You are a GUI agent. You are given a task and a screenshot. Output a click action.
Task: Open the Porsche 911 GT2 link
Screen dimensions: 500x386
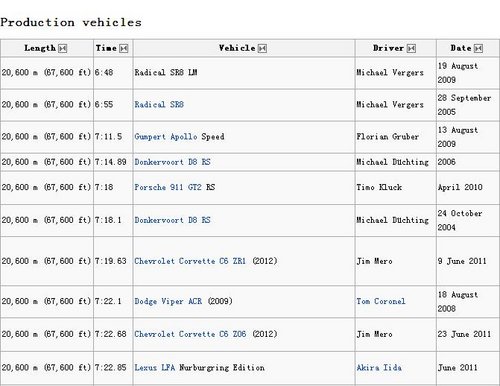(168, 187)
